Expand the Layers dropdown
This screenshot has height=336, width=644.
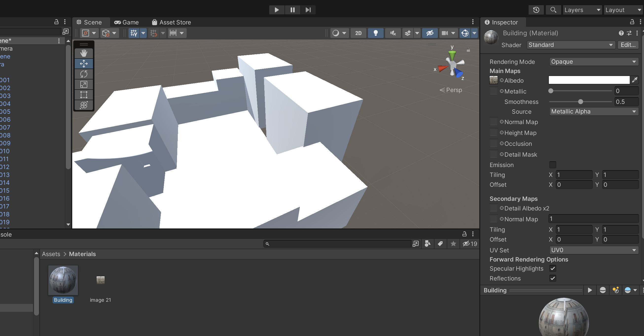pos(582,10)
